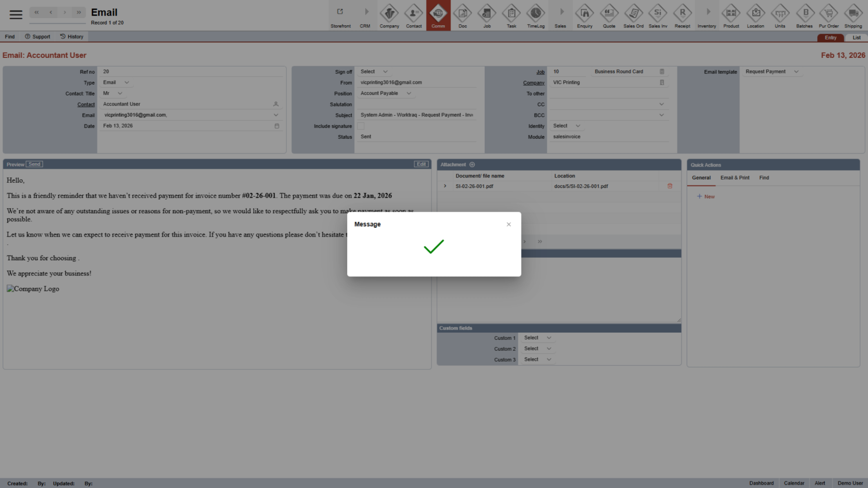Click the Send button in Preview
Viewport: 868px width, 488px height.
pyautogui.click(x=35, y=164)
